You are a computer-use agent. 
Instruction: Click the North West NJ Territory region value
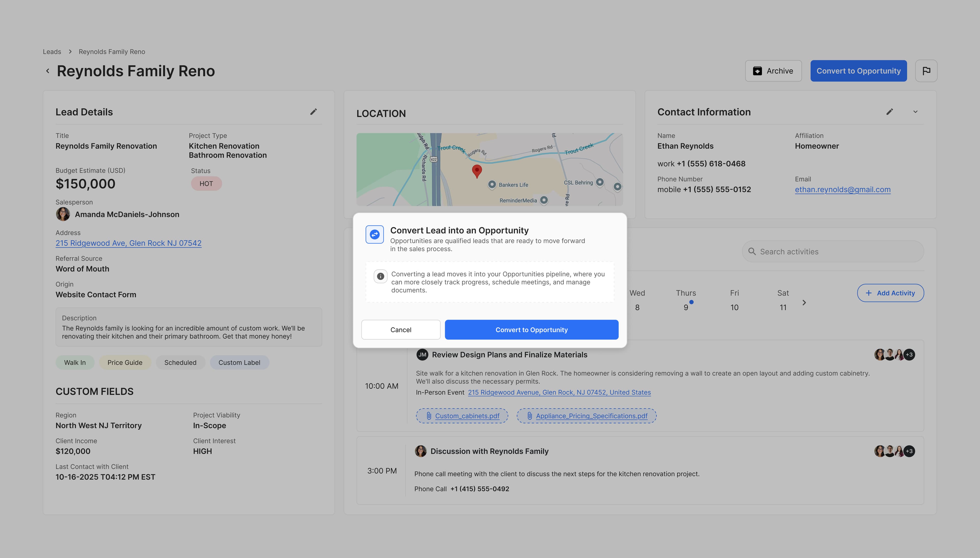pyautogui.click(x=99, y=425)
